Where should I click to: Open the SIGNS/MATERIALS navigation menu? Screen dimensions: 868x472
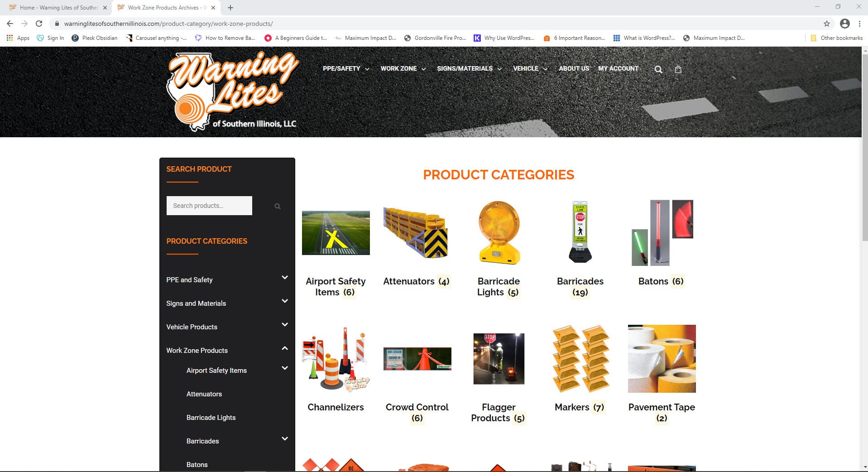(469, 69)
